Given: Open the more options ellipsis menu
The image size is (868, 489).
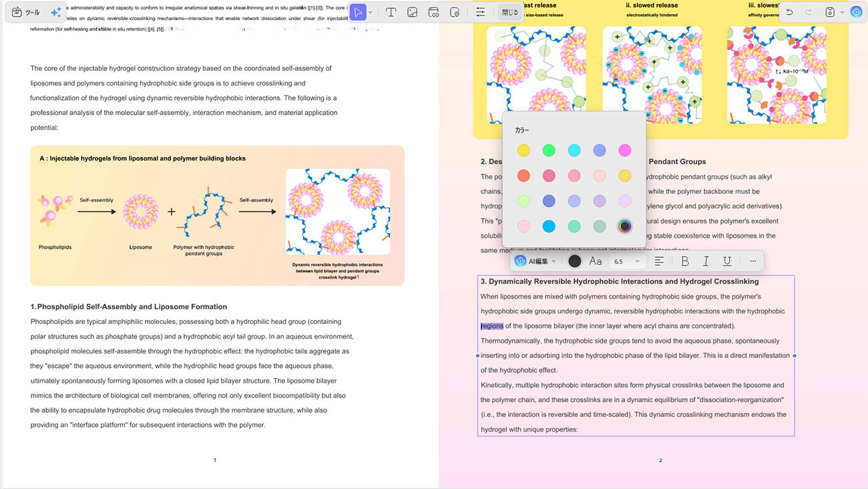Looking at the screenshot, I should click(x=752, y=261).
